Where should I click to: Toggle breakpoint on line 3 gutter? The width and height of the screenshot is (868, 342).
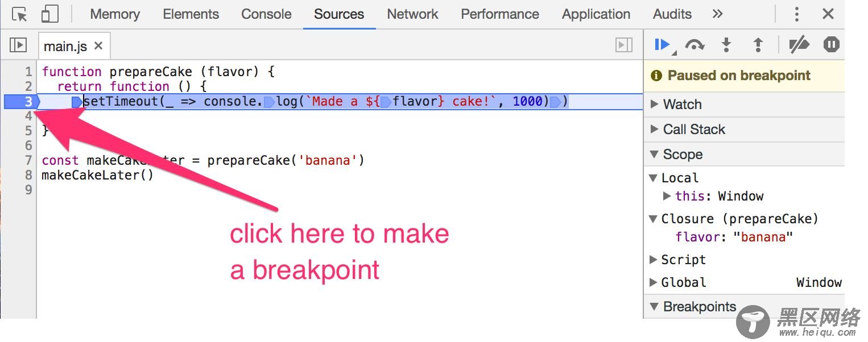[23, 102]
